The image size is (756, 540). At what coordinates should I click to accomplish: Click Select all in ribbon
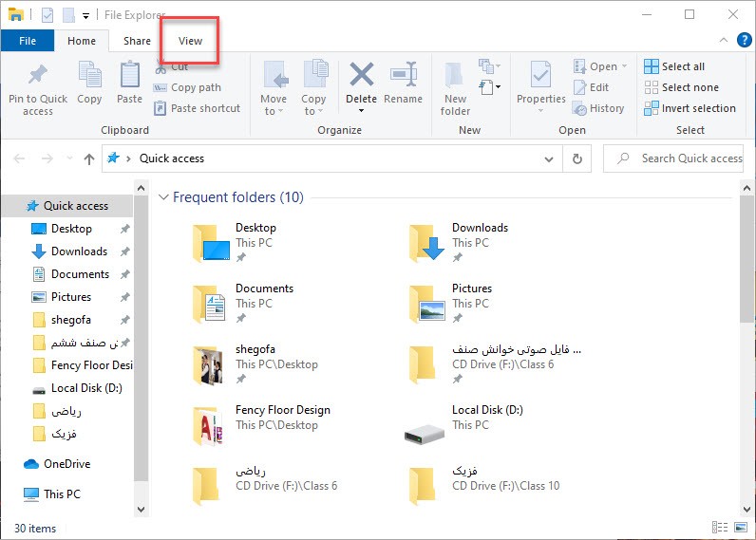pos(674,66)
